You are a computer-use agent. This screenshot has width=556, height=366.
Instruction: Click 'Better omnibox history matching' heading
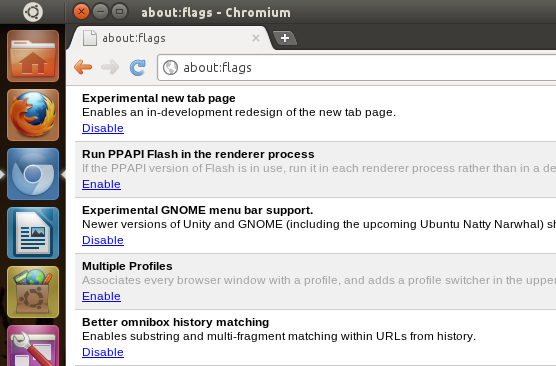[x=176, y=322]
